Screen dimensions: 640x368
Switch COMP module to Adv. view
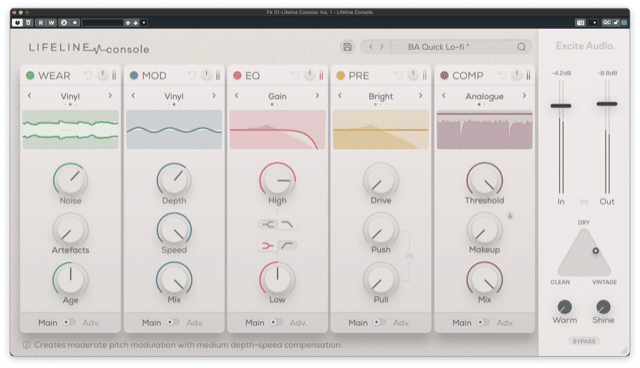tap(505, 323)
